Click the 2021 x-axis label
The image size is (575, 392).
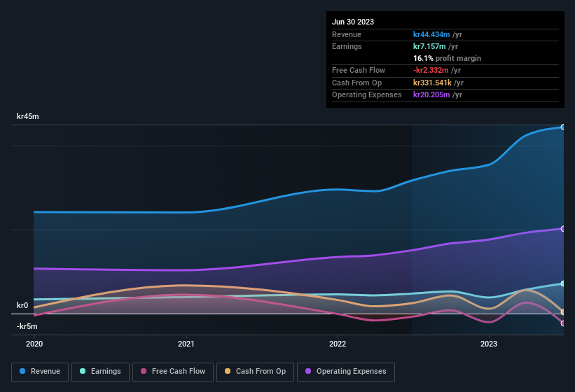click(186, 344)
